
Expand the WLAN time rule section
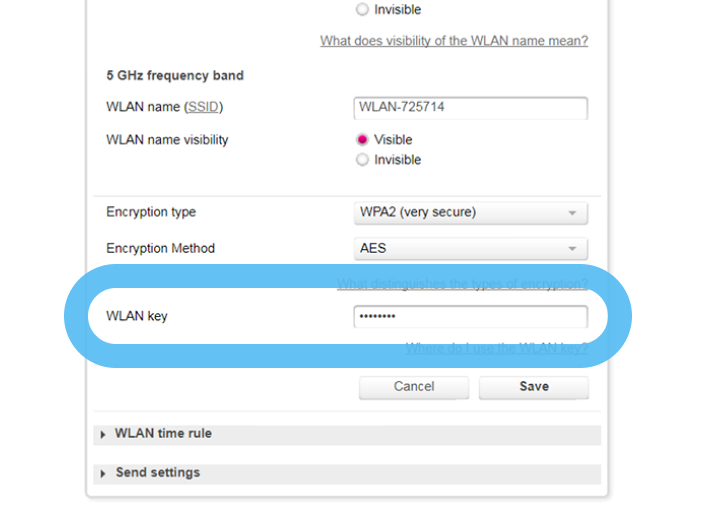click(164, 434)
